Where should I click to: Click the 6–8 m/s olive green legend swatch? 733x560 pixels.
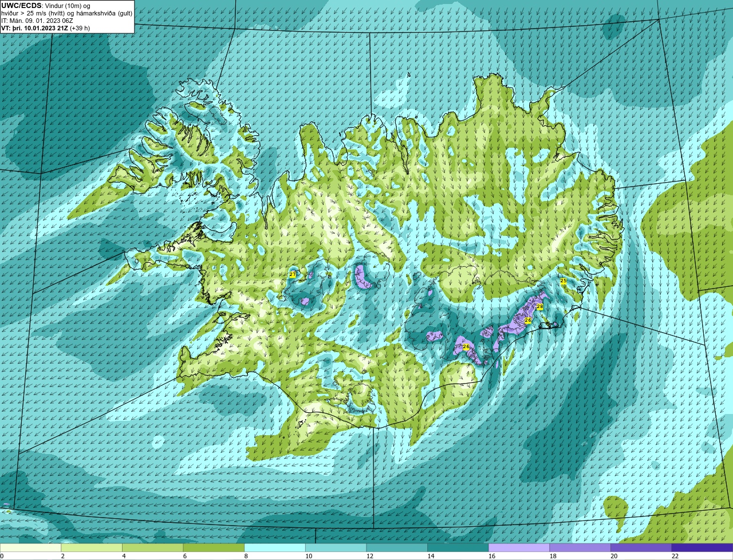[x=214, y=547]
